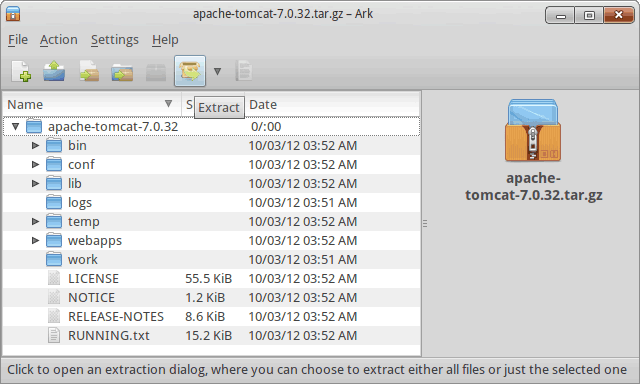The image size is (640, 384).
Task: Select the conf folder icon
Action: 54,164
